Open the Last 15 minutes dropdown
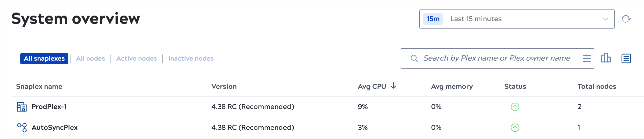 [517, 19]
